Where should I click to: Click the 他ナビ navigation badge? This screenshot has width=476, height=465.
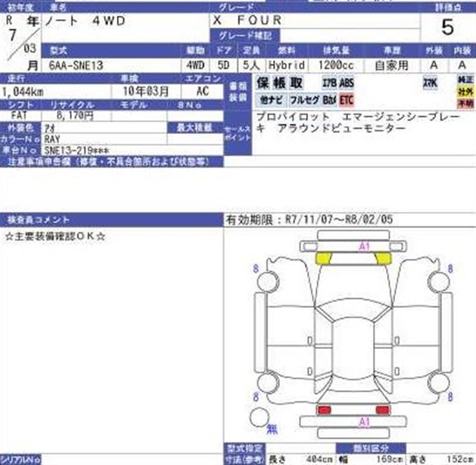click(x=271, y=100)
